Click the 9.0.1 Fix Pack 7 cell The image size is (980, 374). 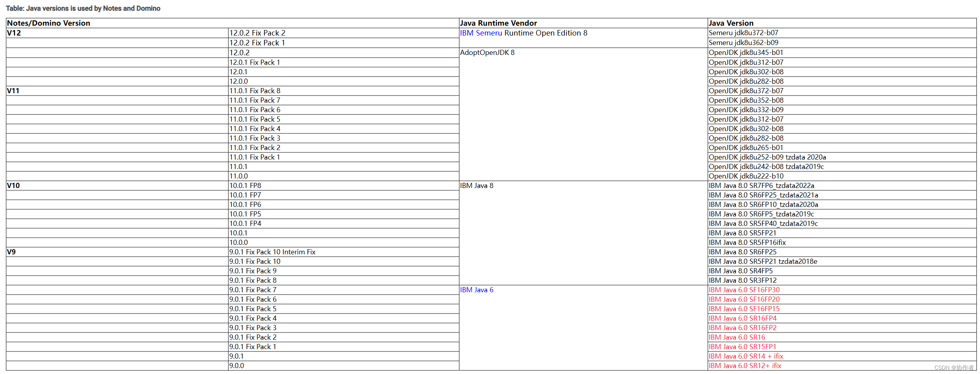click(344, 290)
